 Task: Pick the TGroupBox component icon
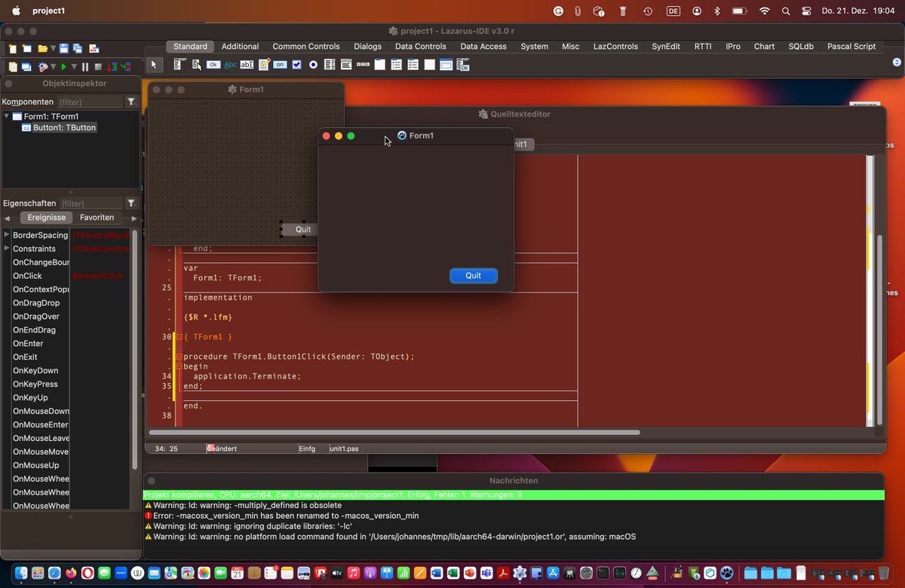[379, 65]
